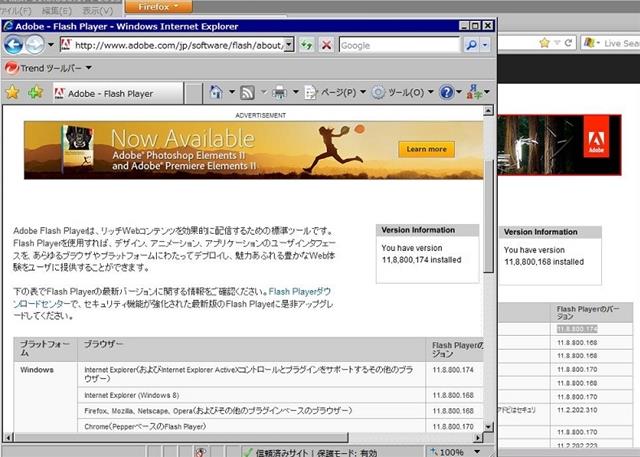Click the RSS Feeds icon
This screenshot has height=457, width=640.
point(247,93)
